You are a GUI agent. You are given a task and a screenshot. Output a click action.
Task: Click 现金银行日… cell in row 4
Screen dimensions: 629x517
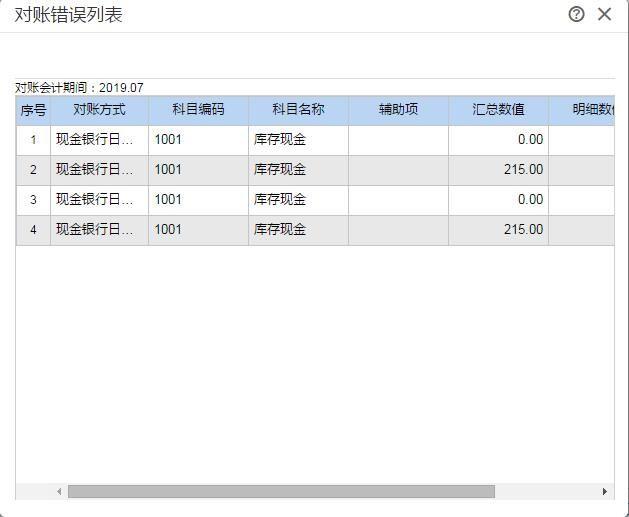coord(99,230)
